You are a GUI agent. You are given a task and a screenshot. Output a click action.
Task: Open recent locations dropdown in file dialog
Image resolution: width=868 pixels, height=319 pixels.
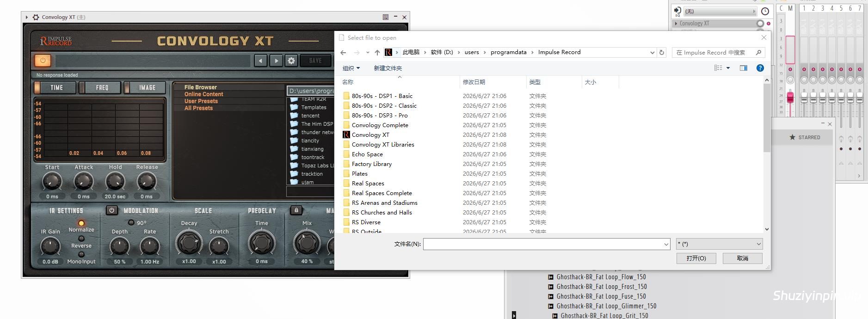pyautogui.click(x=368, y=52)
